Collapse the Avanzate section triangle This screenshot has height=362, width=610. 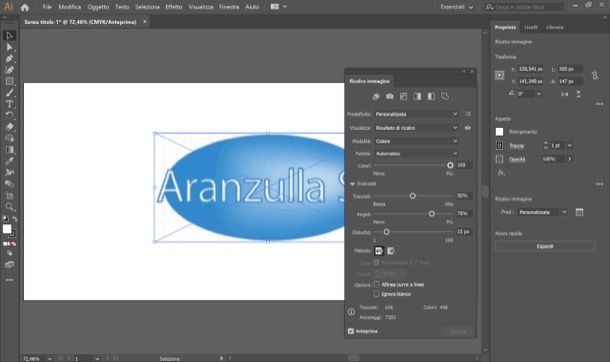[352, 184]
